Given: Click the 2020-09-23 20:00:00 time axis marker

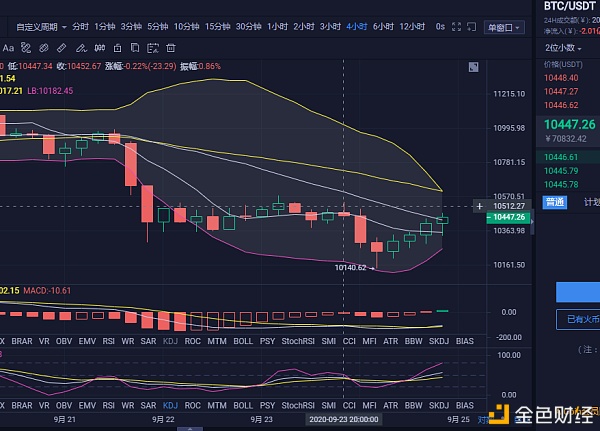Looking at the screenshot, I should (344, 420).
